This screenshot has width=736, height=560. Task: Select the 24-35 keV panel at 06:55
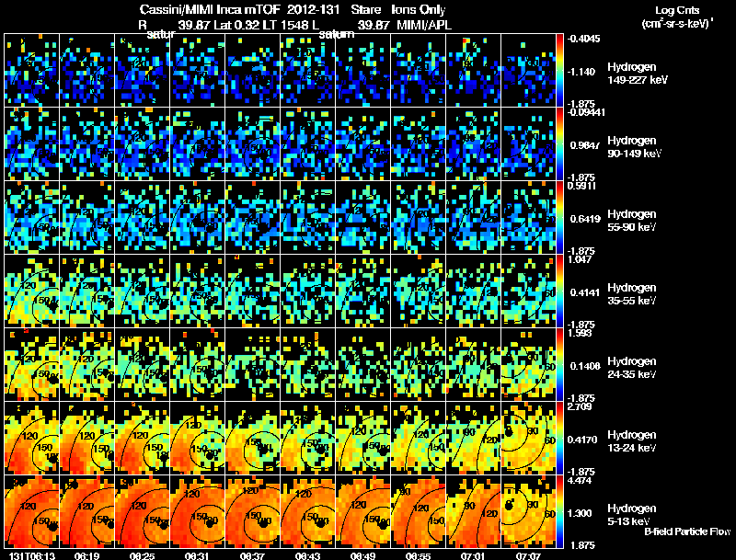click(x=419, y=365)
